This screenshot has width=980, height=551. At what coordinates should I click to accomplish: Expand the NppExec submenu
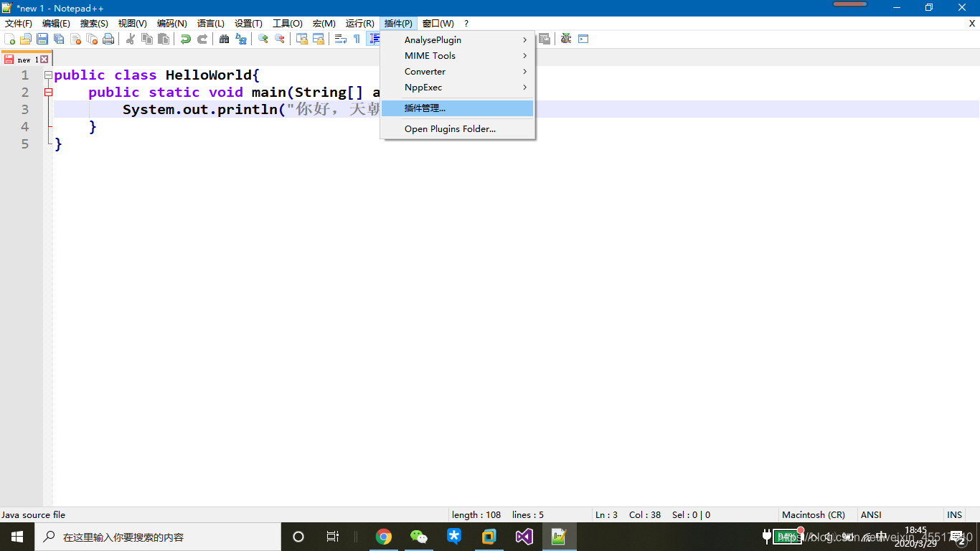coord(458,88)
